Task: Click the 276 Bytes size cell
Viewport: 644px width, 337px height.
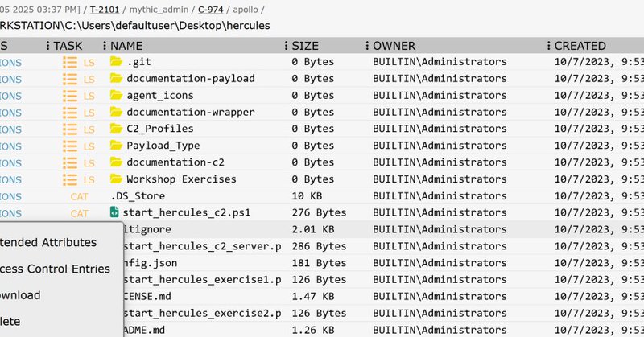Action: pyautogui.click(x=319, y=212)
